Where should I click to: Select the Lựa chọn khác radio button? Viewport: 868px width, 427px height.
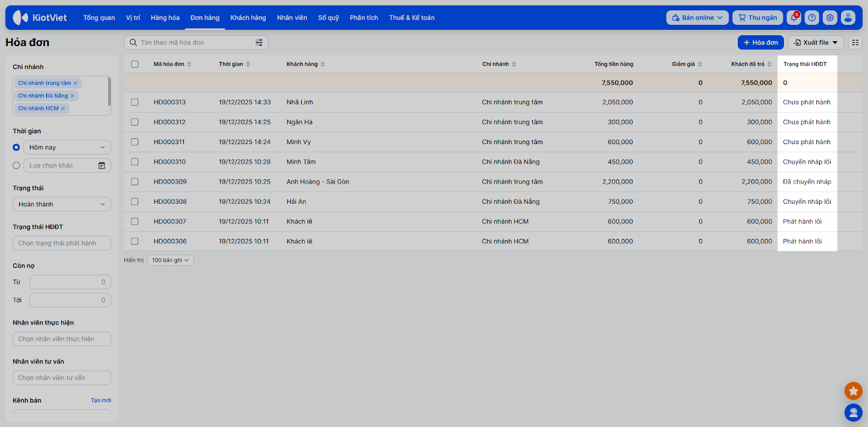coord(16,165)
